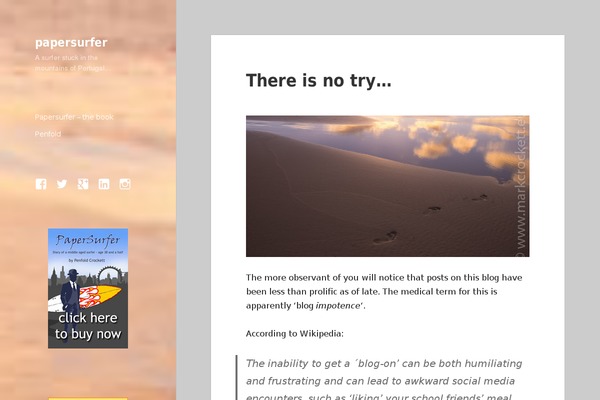
Task: Click the PaperSurfer book cover buy banner
Action: (88, 288)
